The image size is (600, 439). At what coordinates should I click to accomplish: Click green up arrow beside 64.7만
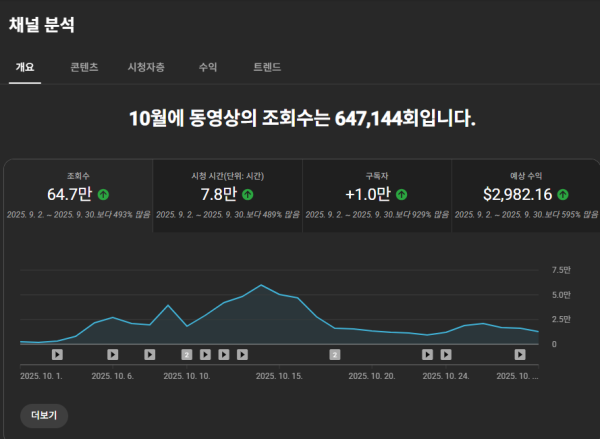103,194
